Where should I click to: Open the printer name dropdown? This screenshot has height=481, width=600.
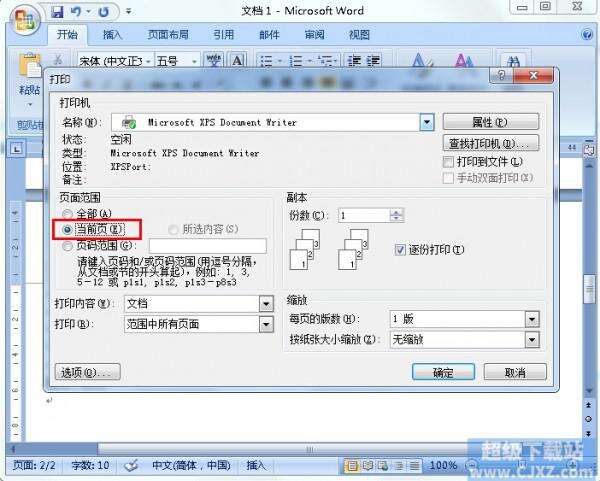pos(426,123)
